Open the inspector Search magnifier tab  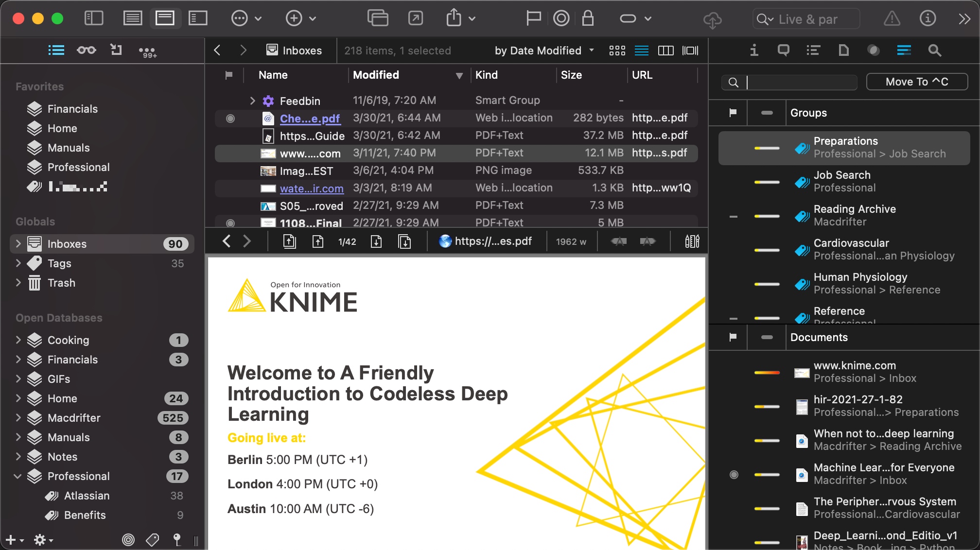click(x=934, y=50)
